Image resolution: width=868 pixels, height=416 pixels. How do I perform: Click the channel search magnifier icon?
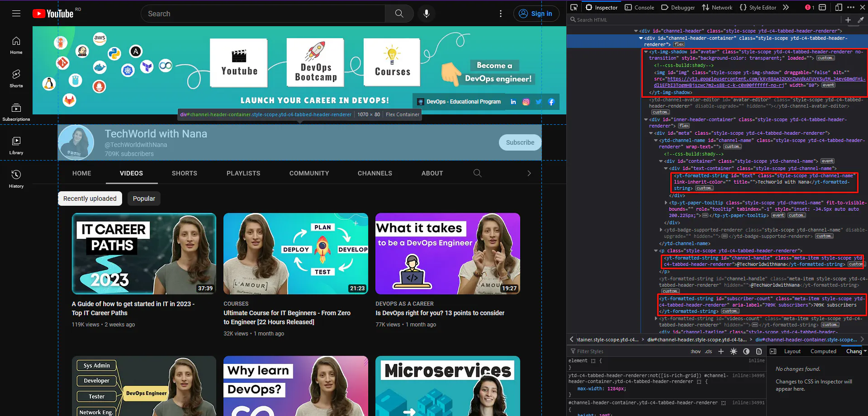[477, 173]
